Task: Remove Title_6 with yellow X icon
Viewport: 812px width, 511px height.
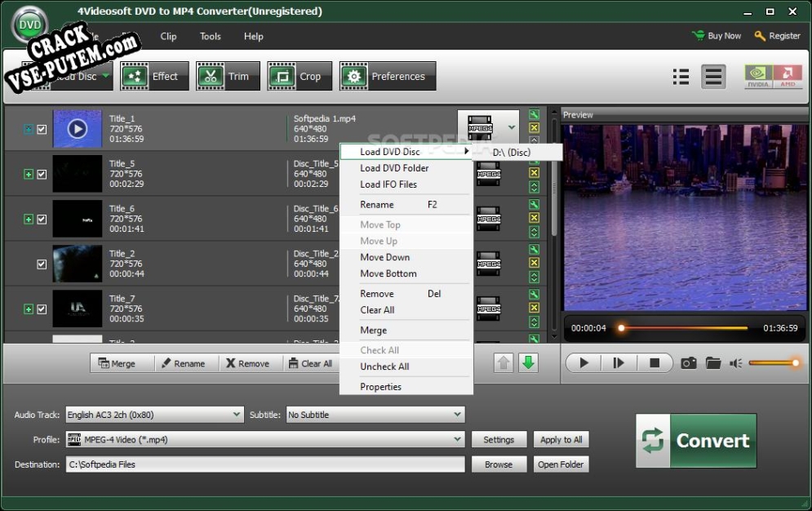Action: coord(534,217)
